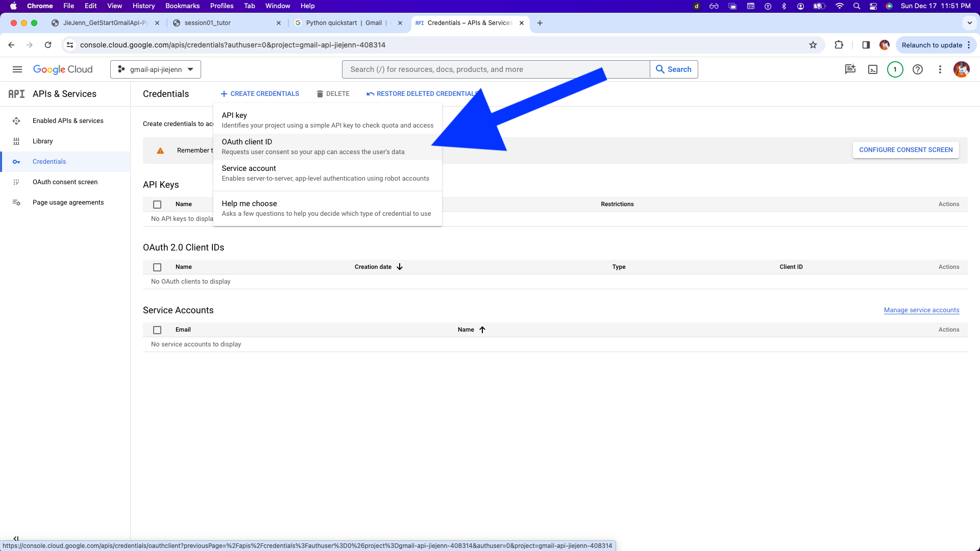The image size is (980, 551).
Task: Open macOS Spotlight search icon
Action: [856, 6]
